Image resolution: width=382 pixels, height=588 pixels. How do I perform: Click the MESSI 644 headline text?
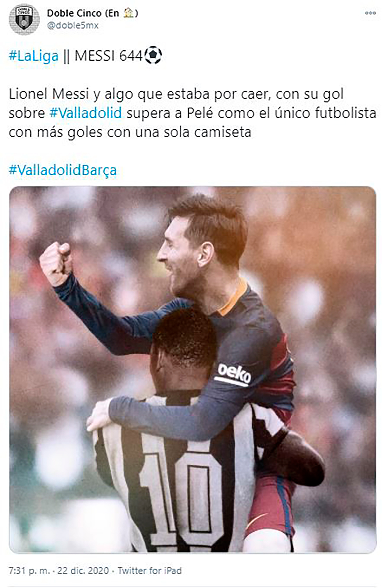(109, 56)
